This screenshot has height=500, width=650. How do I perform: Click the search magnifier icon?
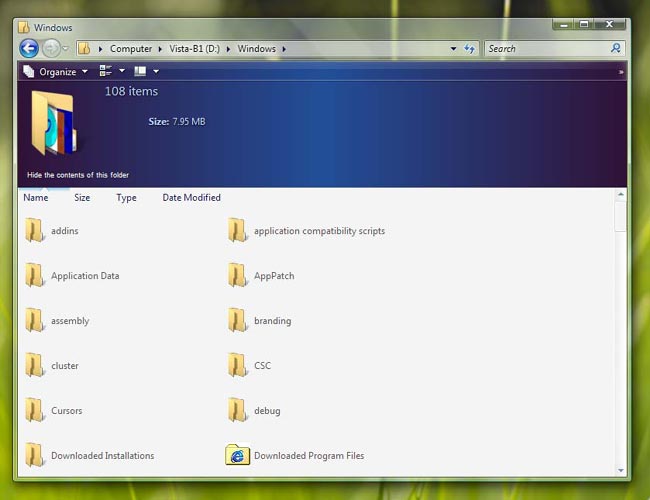pyautogui.click(x=616, y=48)
